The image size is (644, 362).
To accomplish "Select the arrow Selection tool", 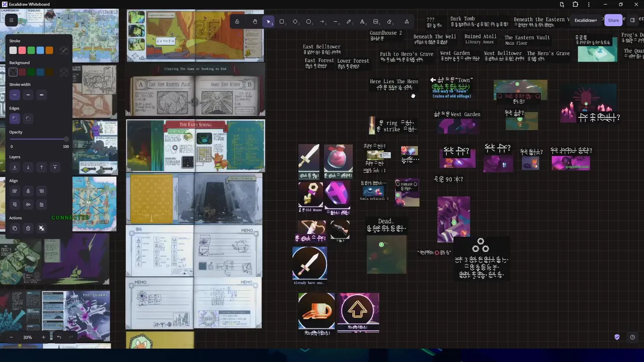I will click(x=269, y=22).
